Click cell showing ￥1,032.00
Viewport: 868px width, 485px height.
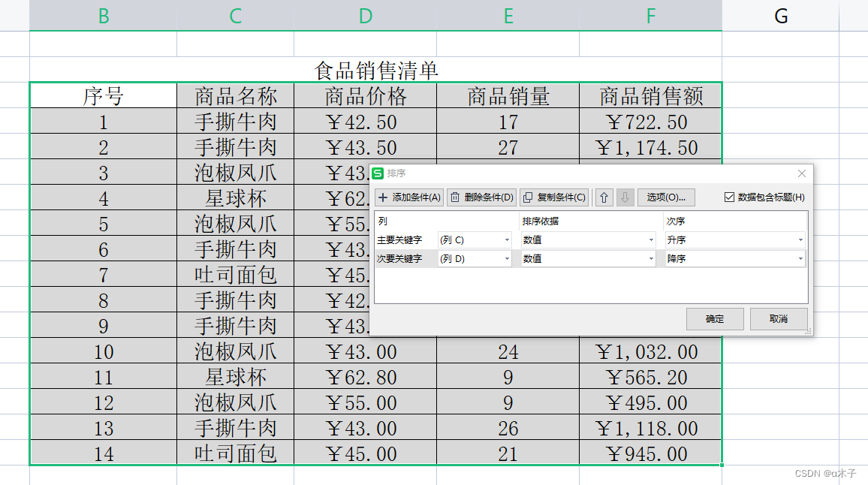coord(651,351)
